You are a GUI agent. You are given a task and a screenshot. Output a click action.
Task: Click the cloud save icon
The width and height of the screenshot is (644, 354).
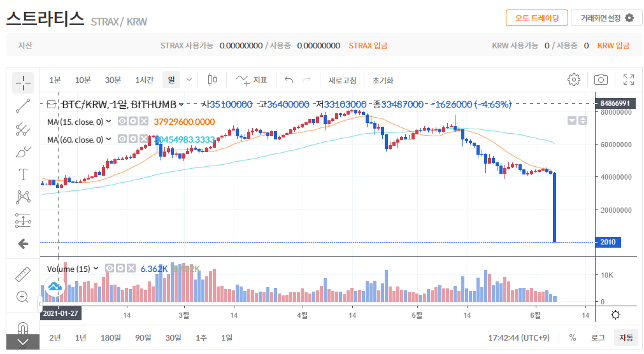(55, 287)
